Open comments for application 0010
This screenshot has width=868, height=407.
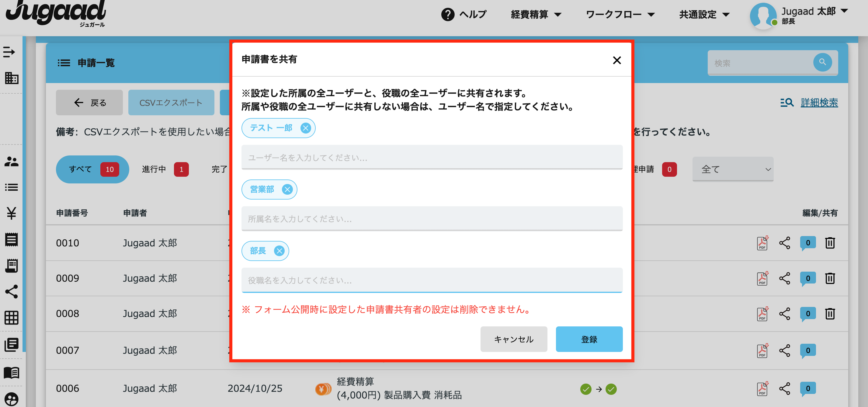808,243
